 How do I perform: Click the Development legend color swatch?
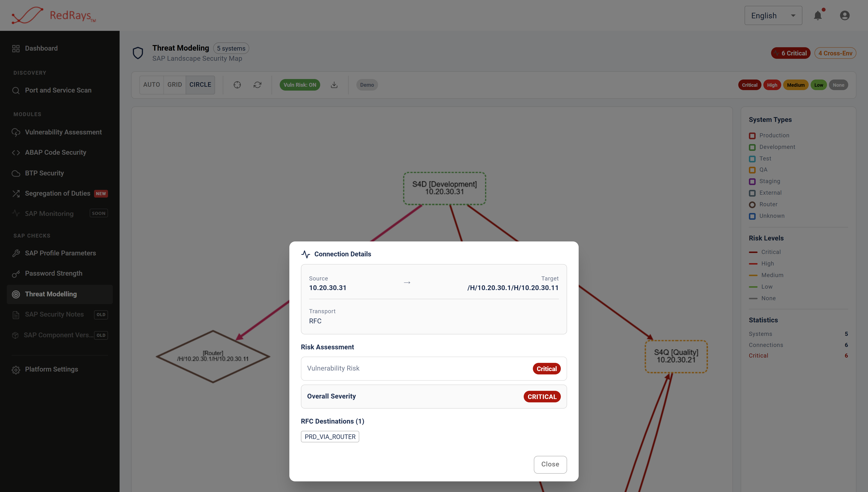(x=752, y=147)
